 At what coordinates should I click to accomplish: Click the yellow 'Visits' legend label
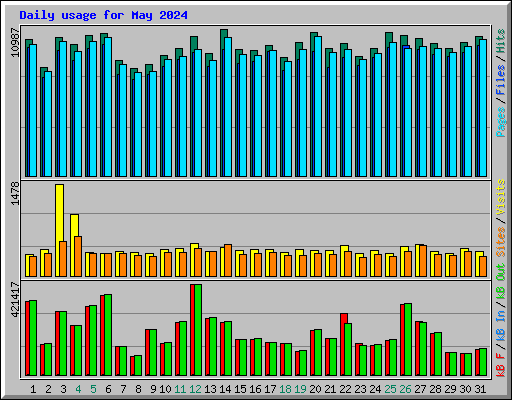501,197
